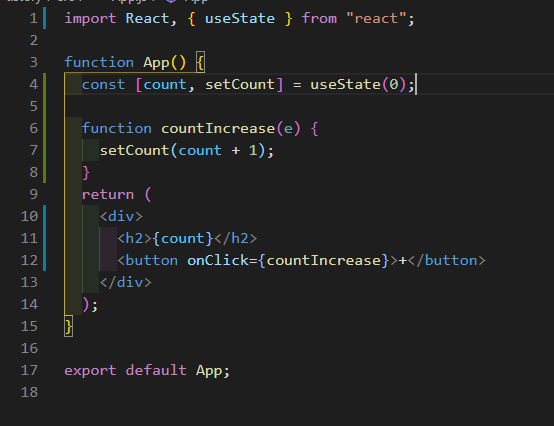Click the "default" keyword on line 17
The image size is (554, 426).
pyautogui.click(x=156, y=371)
